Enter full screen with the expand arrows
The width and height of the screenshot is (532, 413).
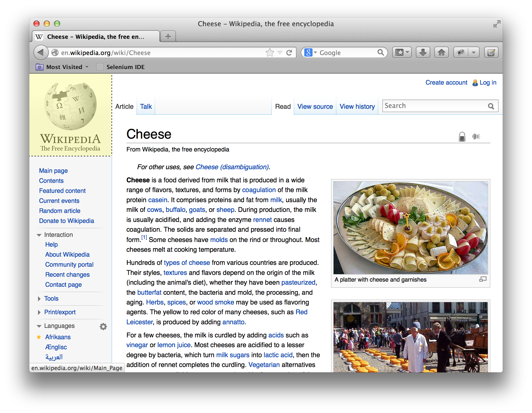point(497,24)
